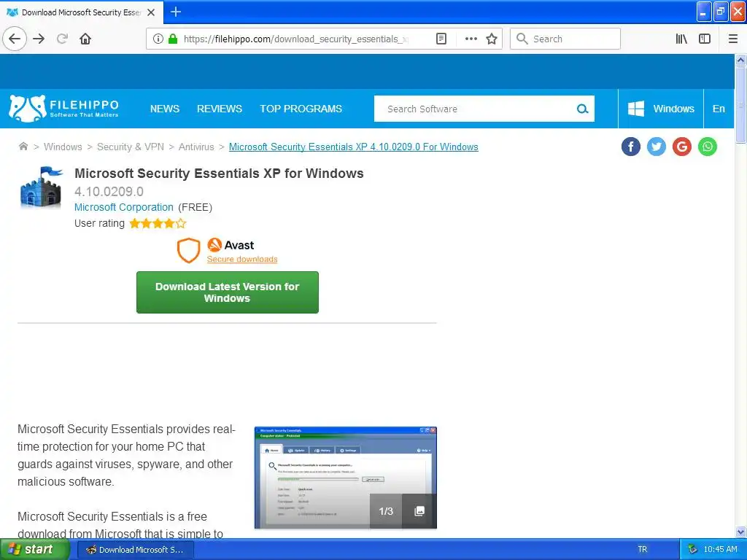Bookmark this page with star icon
Image resolution: width=747 pixels, height=560 pixels.
pos(492,39)
